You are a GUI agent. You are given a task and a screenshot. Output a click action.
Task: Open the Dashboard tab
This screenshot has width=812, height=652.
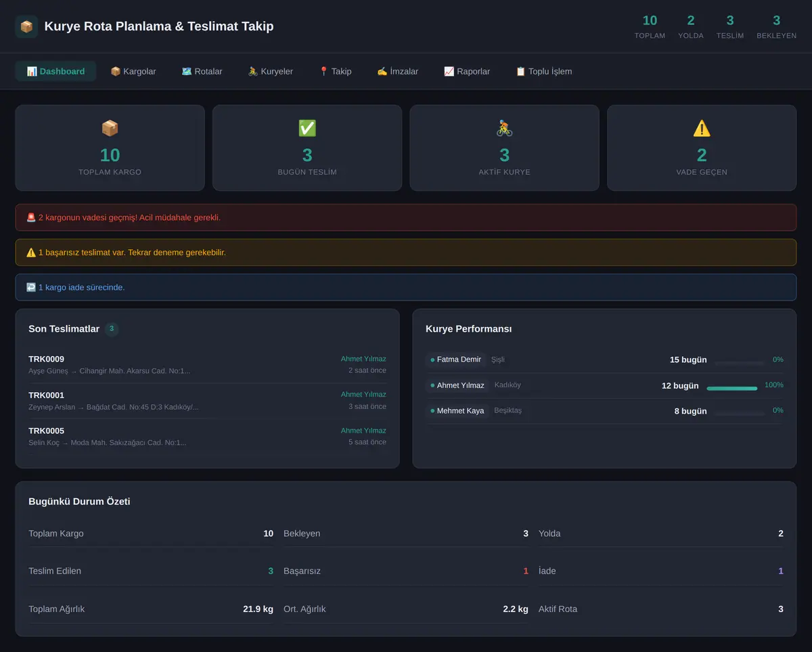coord(55,71)
